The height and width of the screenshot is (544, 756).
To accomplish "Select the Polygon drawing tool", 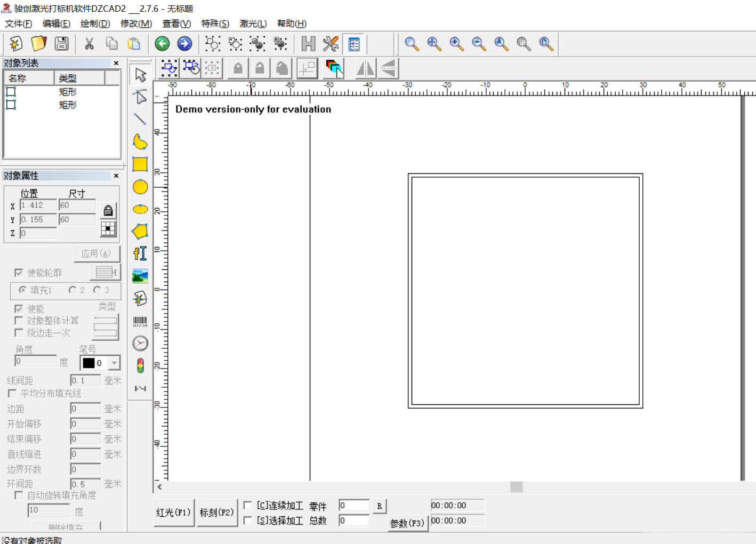I will [x=140, y=231].
